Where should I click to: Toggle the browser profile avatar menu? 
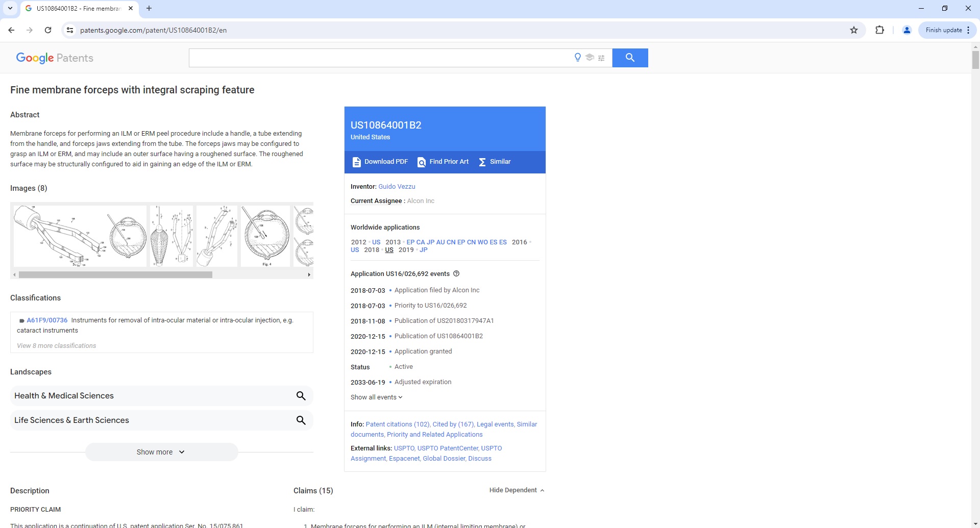(x=906, y=30)
